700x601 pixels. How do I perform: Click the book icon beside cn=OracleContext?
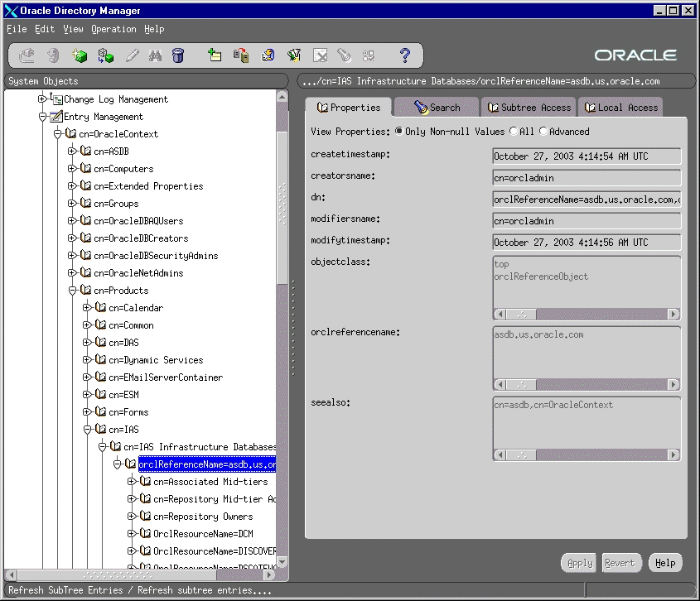point(71,133)
